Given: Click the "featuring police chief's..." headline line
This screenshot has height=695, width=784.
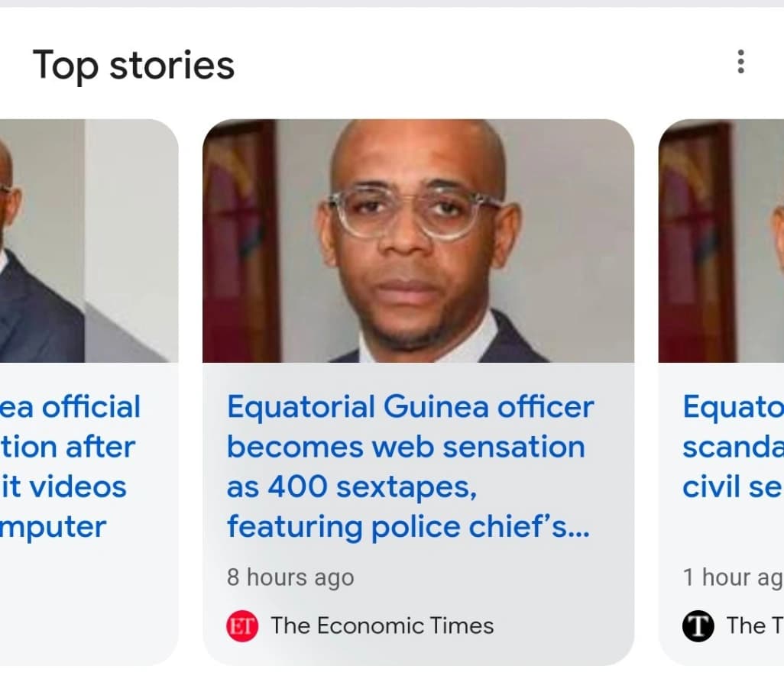Looking at the screenshot, I should (x=408, y=526).
